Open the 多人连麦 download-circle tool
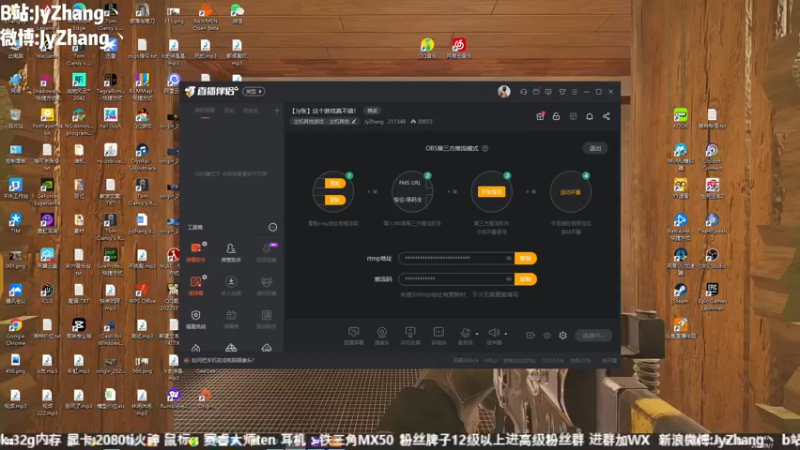This screenshot has height=450, width=800. click(231, 286)
